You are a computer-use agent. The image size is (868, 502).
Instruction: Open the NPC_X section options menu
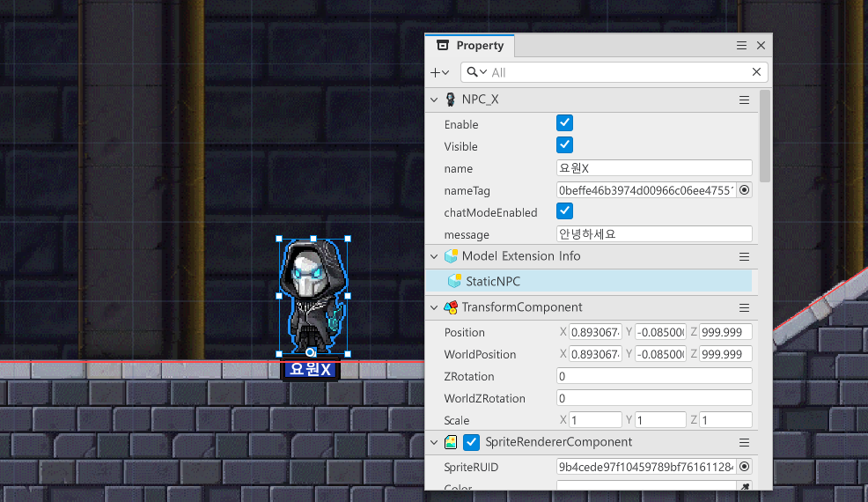[744, 100]
